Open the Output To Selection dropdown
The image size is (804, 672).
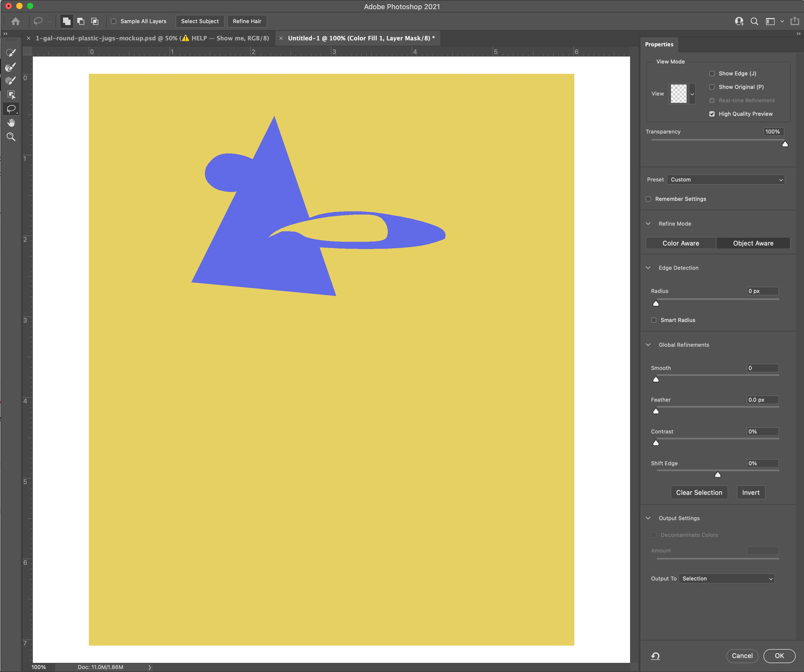point(726,579)
